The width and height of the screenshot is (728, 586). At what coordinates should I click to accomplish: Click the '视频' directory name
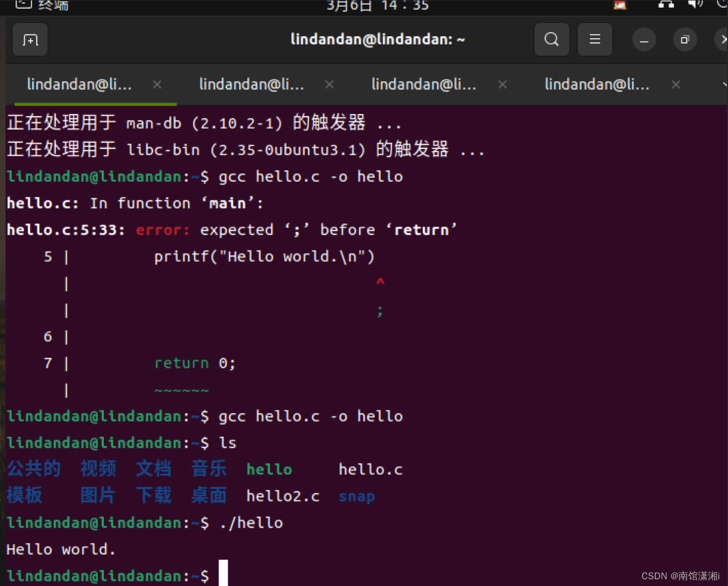pos(98,469)
